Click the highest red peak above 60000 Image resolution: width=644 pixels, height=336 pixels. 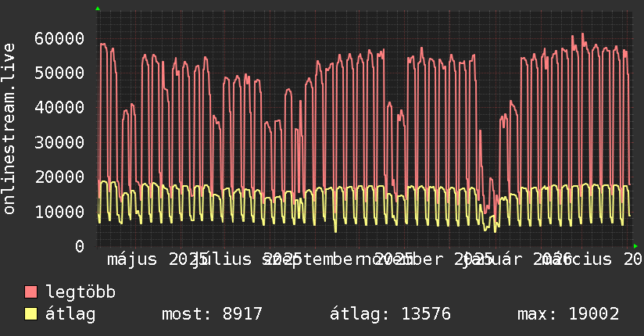click(582, 34)
